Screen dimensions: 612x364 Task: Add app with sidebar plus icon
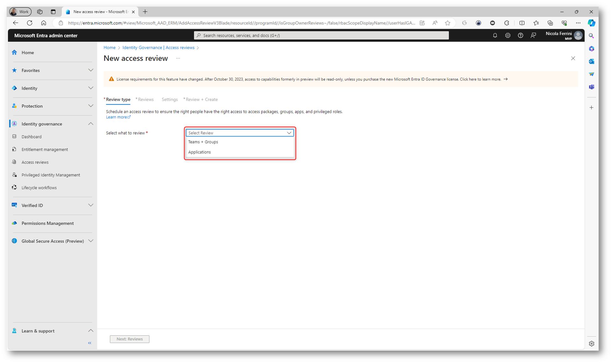591,108
